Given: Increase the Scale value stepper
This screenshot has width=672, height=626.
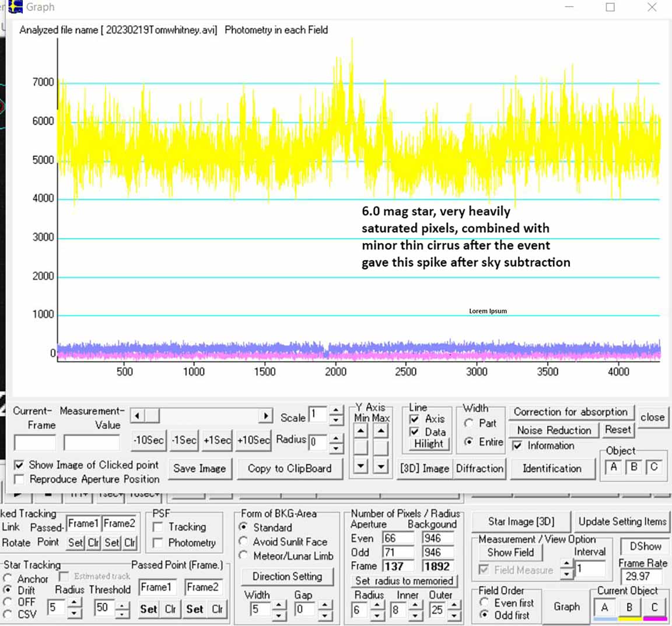Looking at the screenshot, I should coord(336,410).
